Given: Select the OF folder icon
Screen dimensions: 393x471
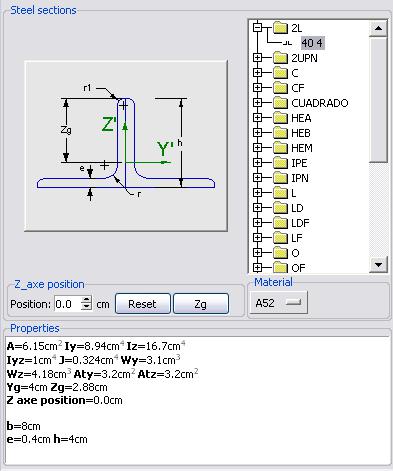Looking at the screenshot, I should (280, 268).
